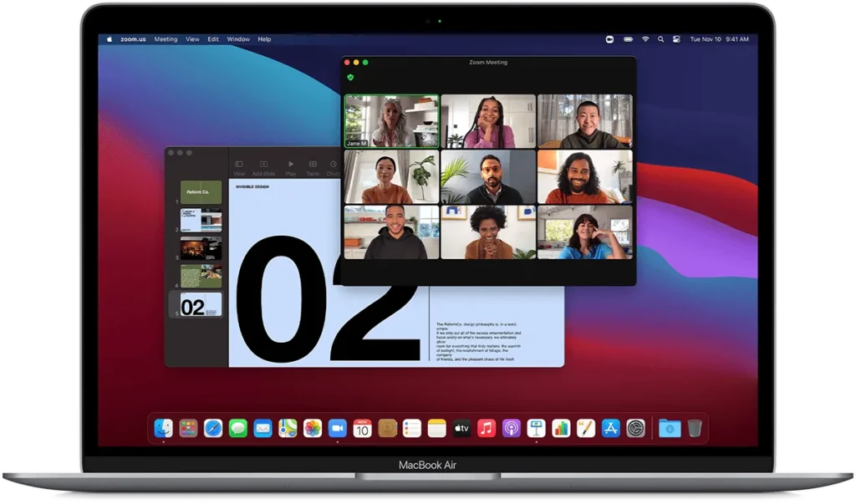
Task: Open the Contacts app in the Dock
Action: (x=387, y=429)
